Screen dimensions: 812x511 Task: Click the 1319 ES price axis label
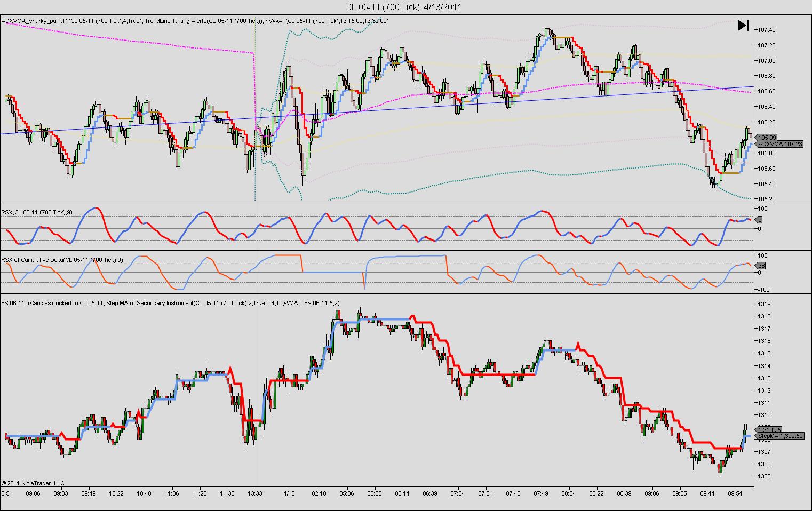(764, 304)
